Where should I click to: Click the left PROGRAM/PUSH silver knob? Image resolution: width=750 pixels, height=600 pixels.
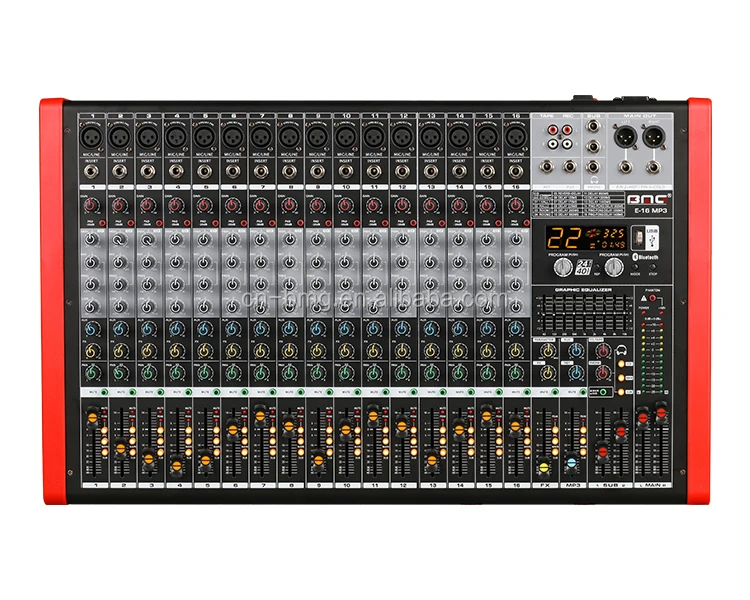pyautogui.click(x=563, y=267)
